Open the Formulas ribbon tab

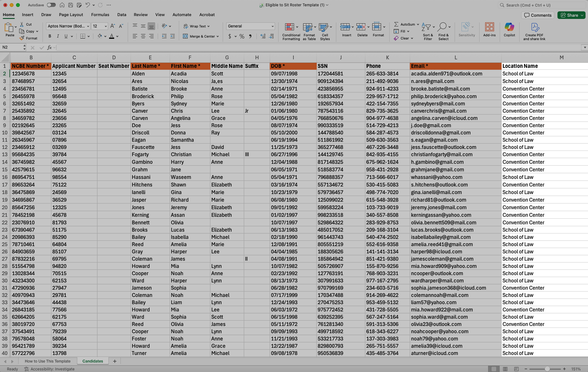pos(100,15)
